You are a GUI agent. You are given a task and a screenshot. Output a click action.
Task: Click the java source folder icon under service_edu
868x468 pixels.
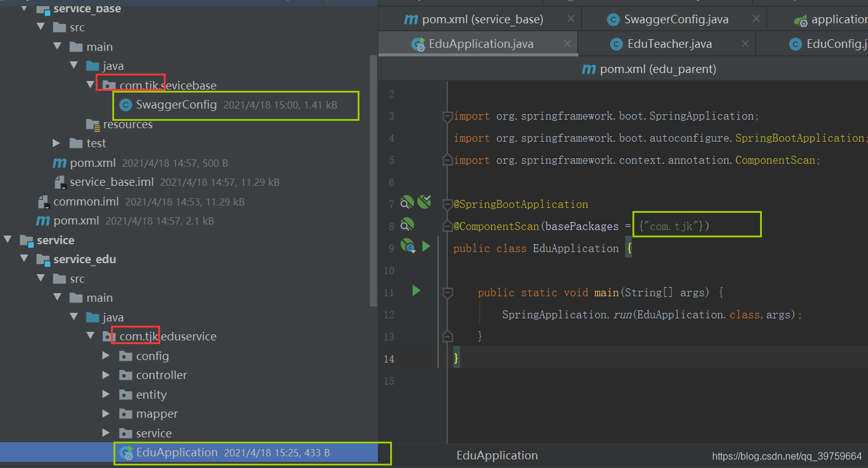pos(93,317)
